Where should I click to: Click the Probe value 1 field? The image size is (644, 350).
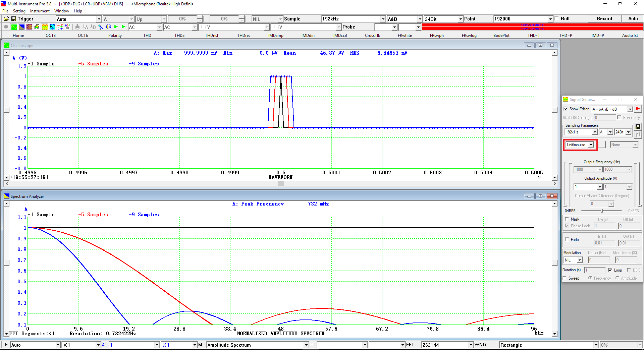[x=383, y=27]
